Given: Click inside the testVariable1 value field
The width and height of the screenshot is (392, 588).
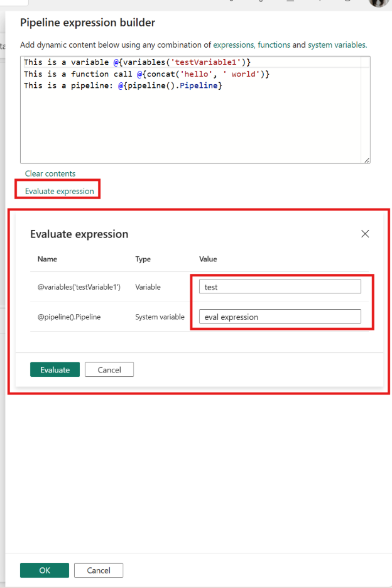Looking at the screenshot, I should [280, 286].
